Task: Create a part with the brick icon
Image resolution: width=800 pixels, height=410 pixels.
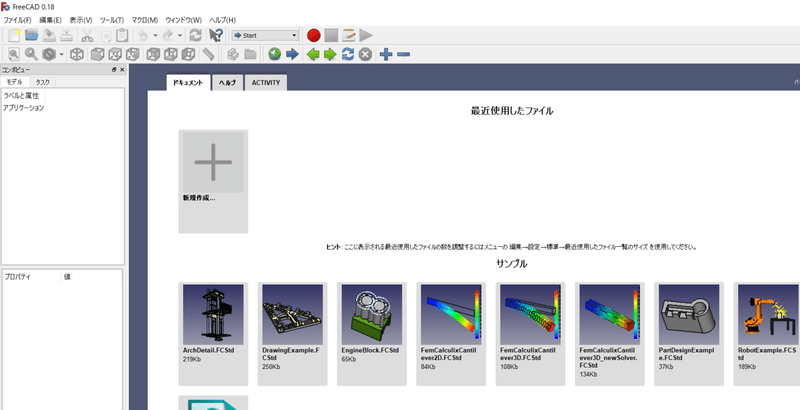Action: tap(233, 54)
